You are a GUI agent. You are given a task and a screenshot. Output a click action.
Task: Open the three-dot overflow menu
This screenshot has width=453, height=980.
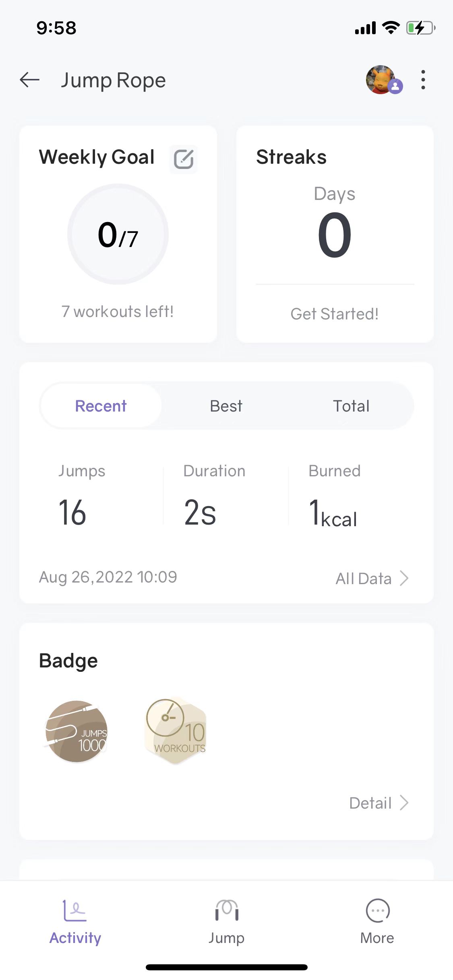[x=423, y=80]
